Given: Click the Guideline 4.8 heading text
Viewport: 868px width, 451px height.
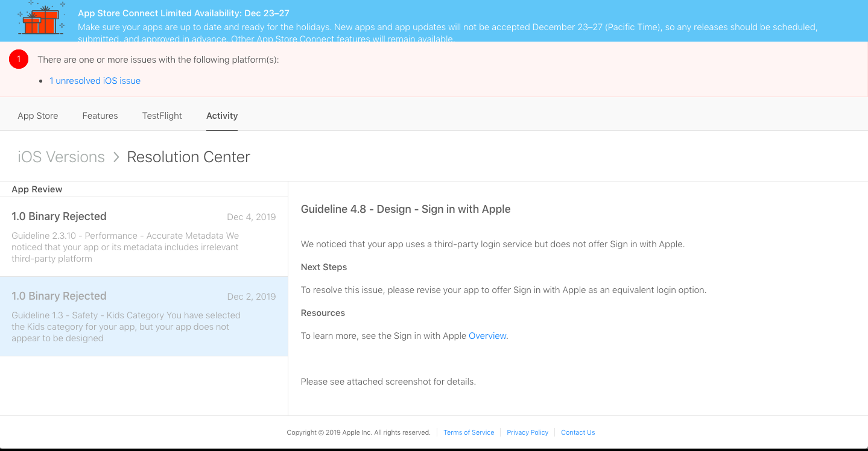Looking at the screenshot, I should [x=405, y=209].
